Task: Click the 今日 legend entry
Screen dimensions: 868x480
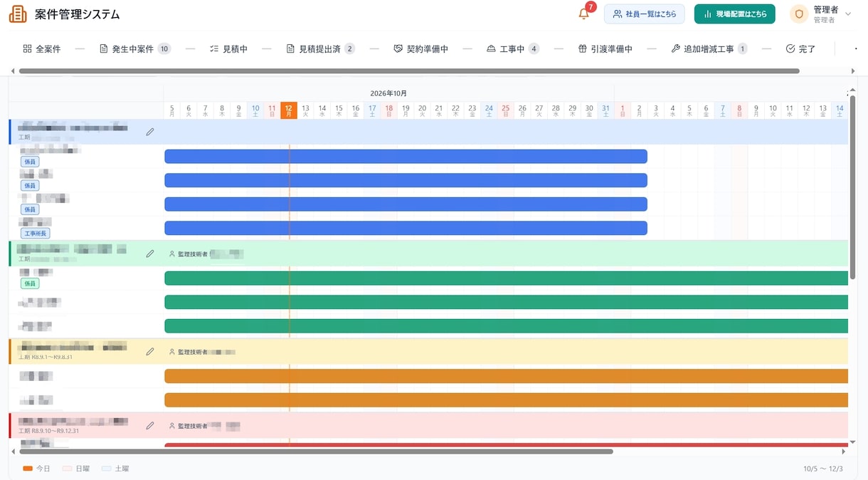Action: point(37,469)
